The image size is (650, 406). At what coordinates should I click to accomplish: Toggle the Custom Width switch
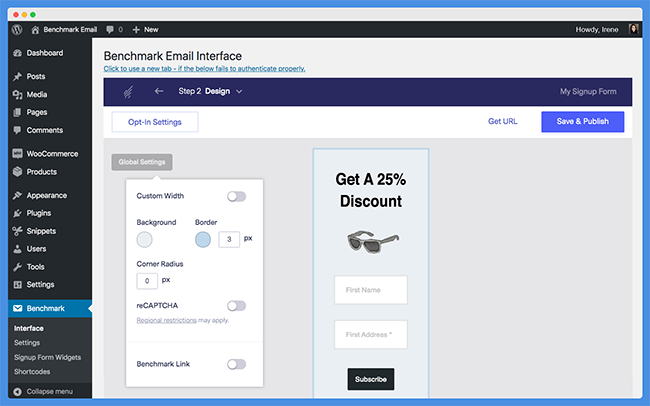point(236,196)
